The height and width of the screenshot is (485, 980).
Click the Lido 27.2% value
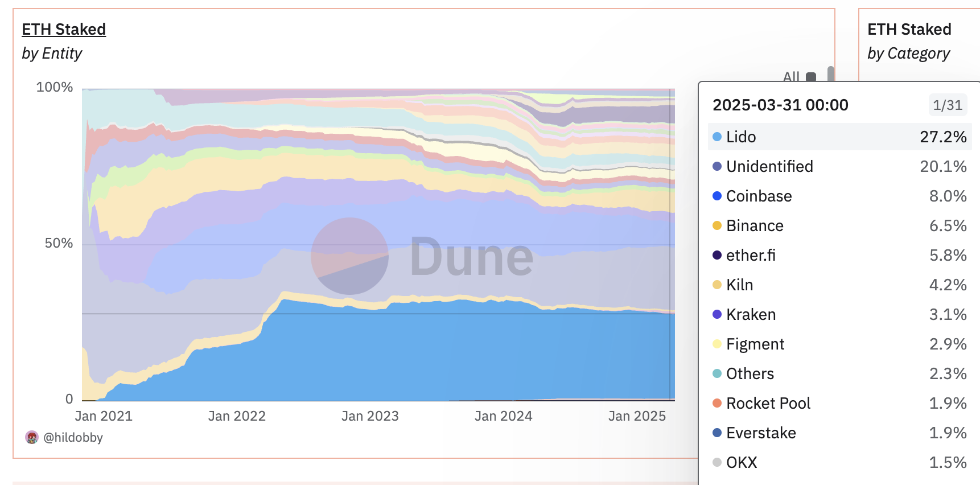[x=943, y=137]
